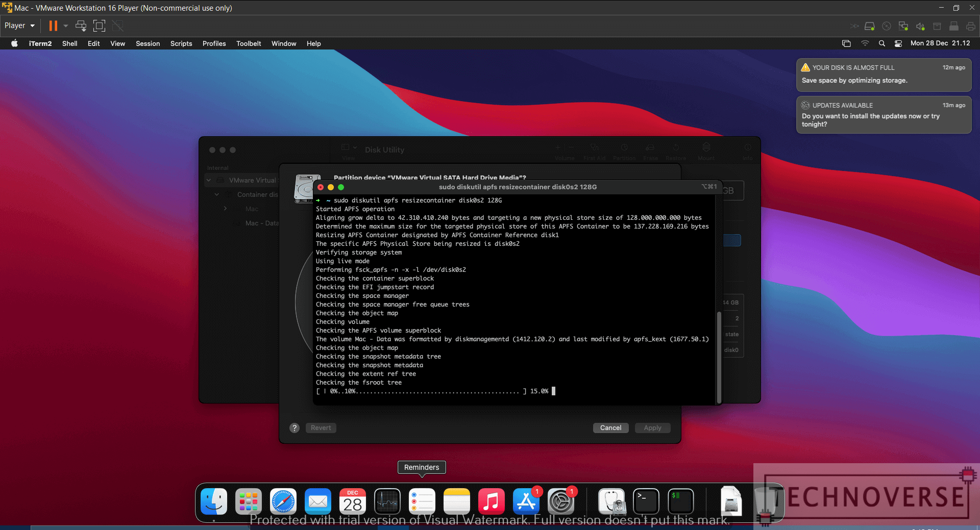This screenshot has height=530, width=980.
Task: Open the Help menu
Action: click(314, 43)
